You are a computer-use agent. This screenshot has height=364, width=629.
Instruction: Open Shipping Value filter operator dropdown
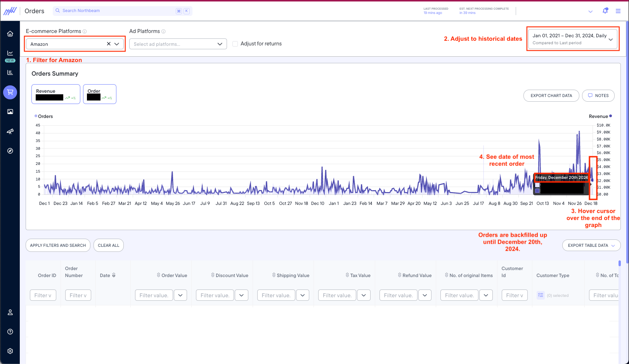coord(303,295)
